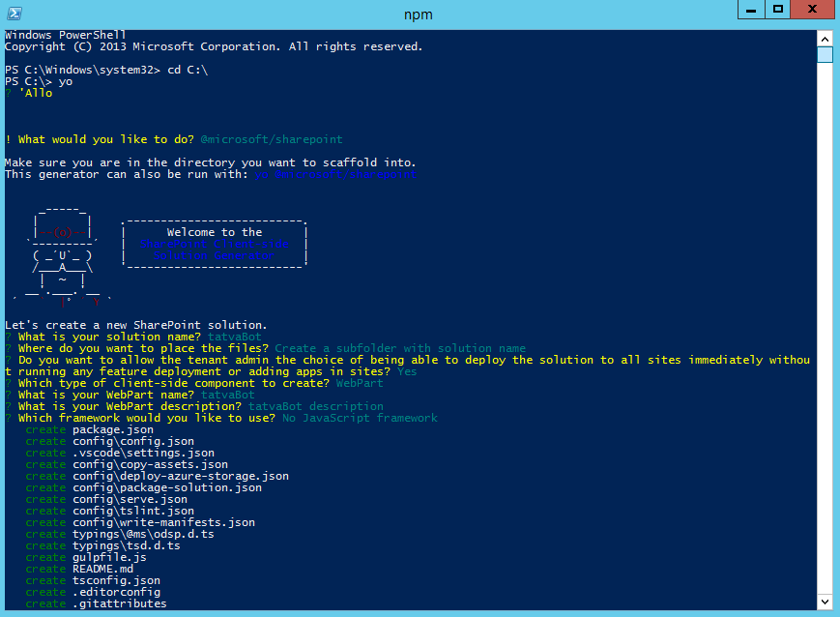
Task: Click the Yeoman ASCII art mascot
Action: pos(62,256)
